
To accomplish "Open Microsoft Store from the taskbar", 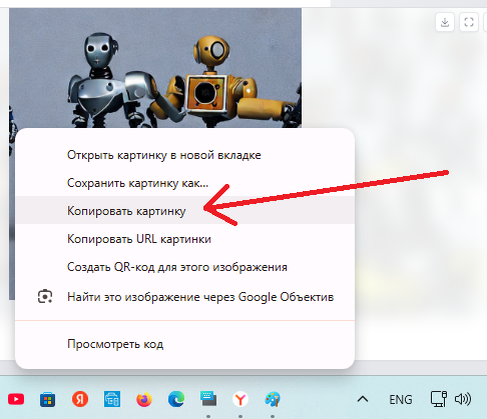I will click(x=48, y=399).
